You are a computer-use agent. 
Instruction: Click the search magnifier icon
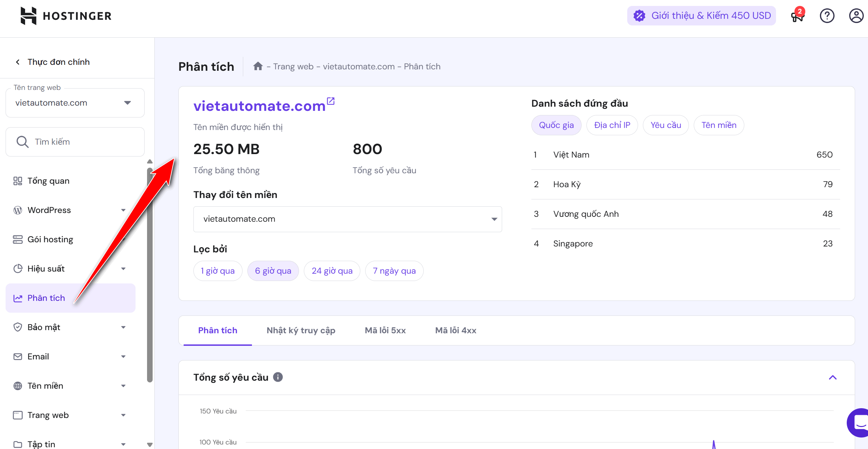[x=23, y=142]
